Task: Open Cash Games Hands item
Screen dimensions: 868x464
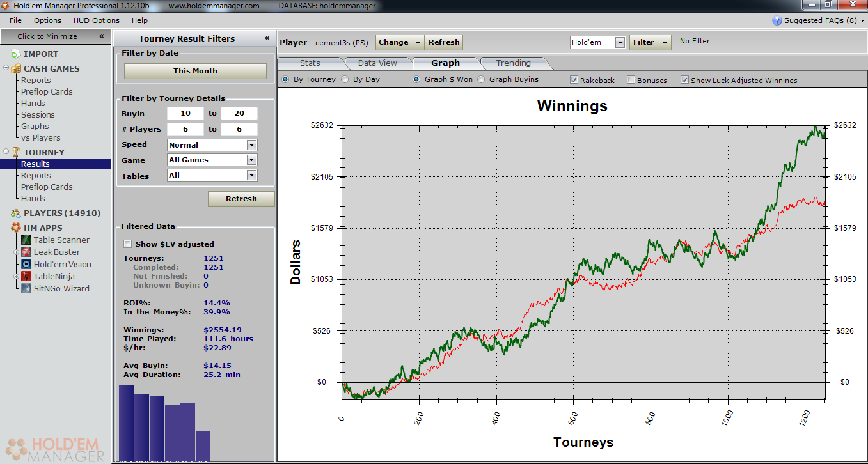Action: coord(33,103)
